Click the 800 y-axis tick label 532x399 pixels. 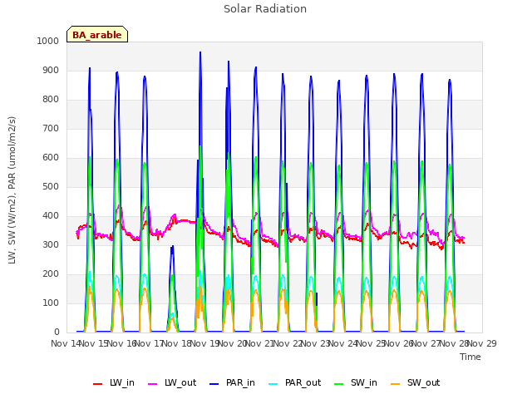click(51, 100)
